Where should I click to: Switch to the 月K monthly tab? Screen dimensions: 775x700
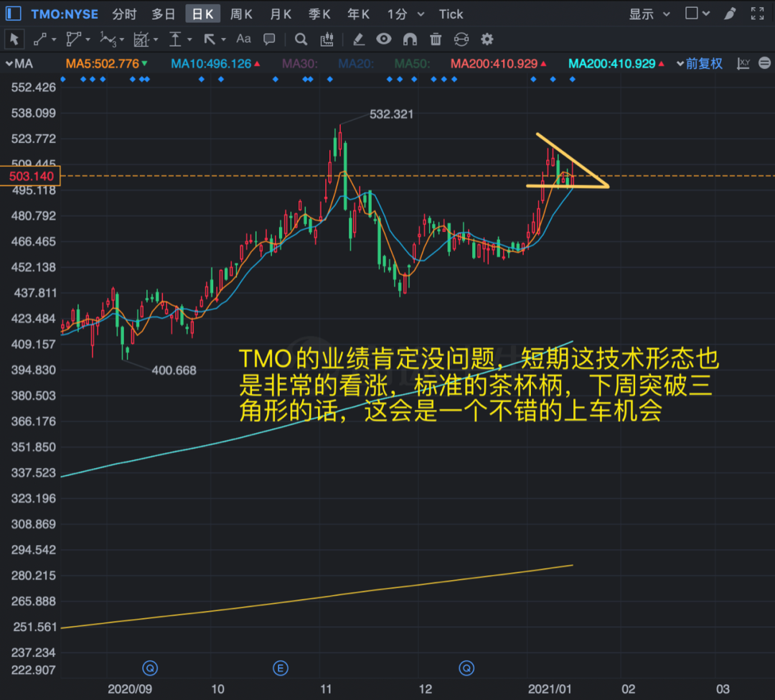(x=281, y=14)
